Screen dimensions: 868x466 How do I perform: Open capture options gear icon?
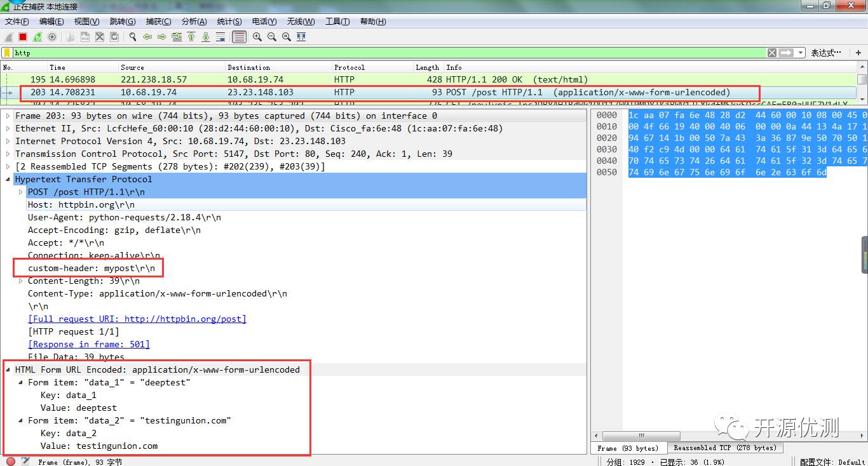52,37
